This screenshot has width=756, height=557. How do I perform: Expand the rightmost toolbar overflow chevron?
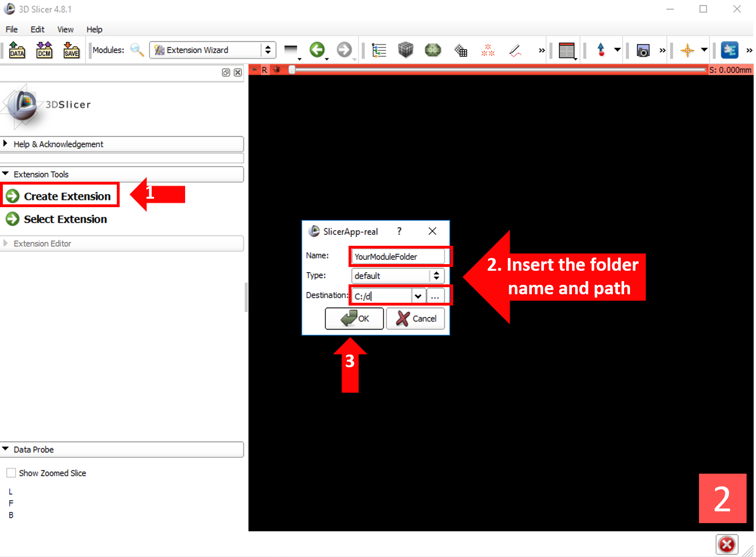pyautogui.click(x=749, y=50)
